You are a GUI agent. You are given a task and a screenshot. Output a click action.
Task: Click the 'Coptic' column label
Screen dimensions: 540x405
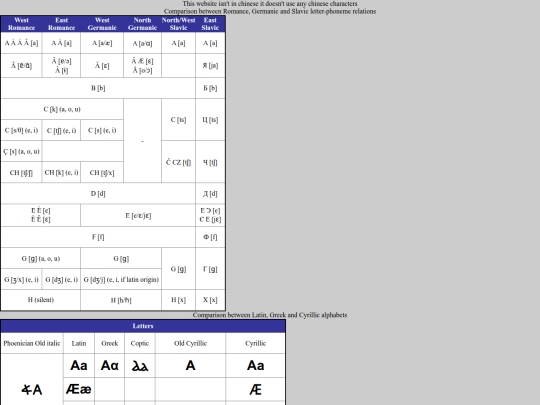coord(139,343)
